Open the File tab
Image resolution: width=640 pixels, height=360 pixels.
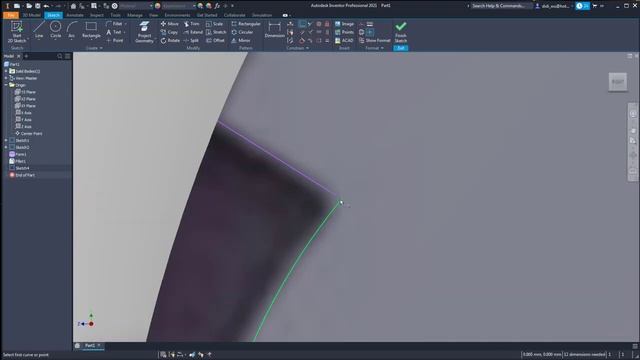click(x=11, y=15)
